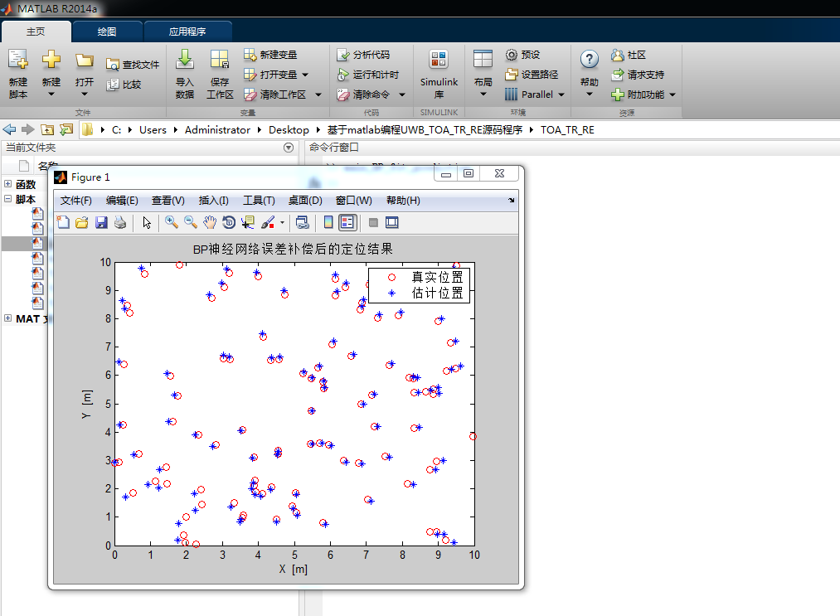840x616 pixels.
Task: Click the 新建变量 new variable button
Action: pos(270,55)
